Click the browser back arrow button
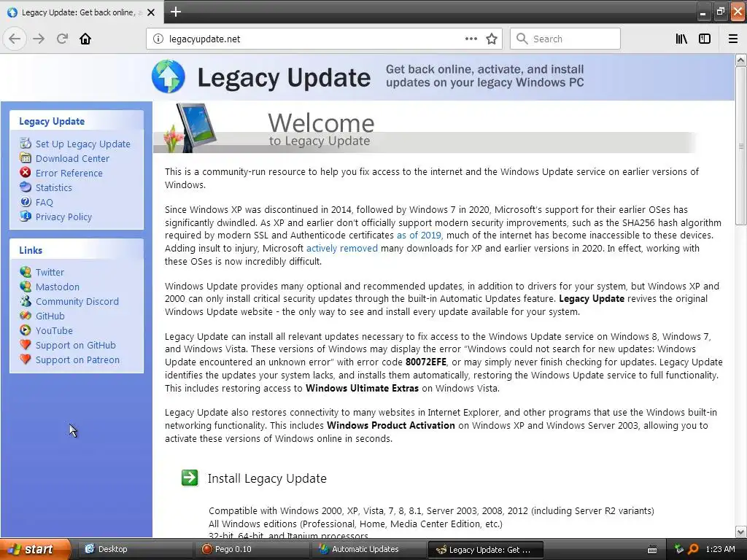747x560 pixels. 15,39
